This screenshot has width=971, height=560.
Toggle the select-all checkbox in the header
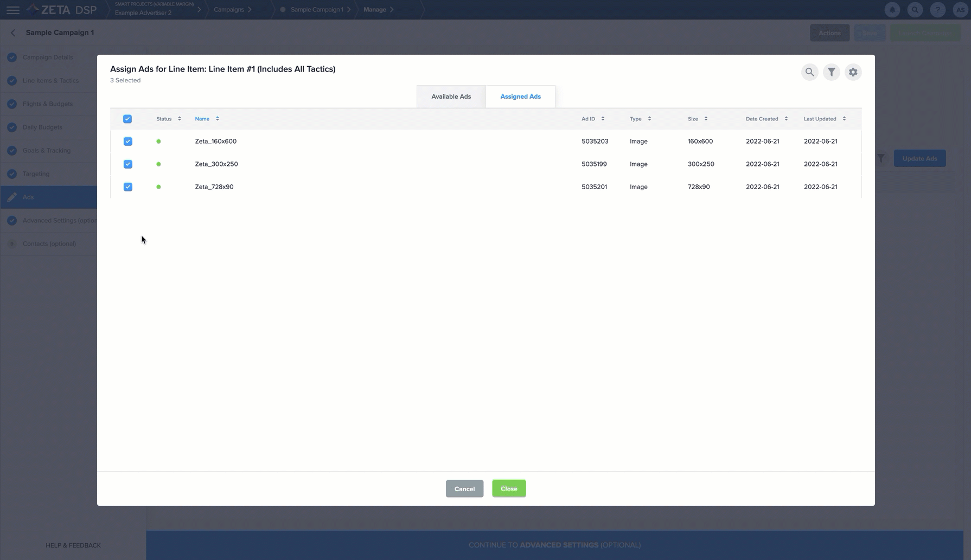point(127,119)
